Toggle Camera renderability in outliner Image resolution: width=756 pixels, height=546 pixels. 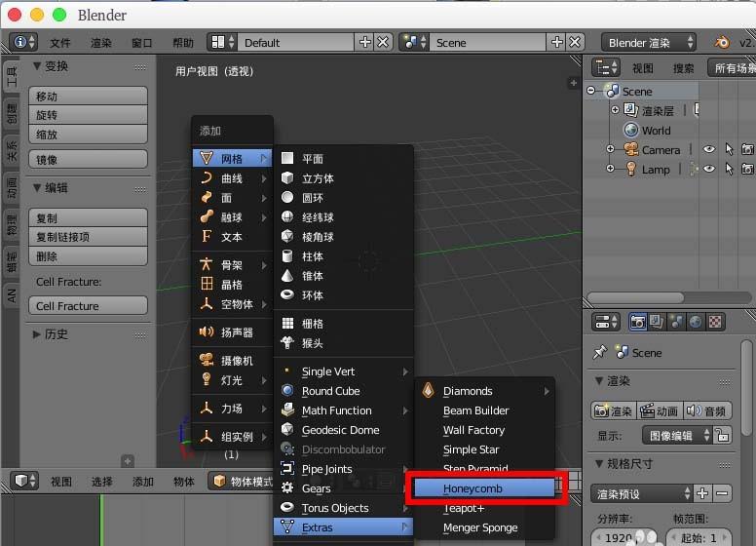[747, 149]
